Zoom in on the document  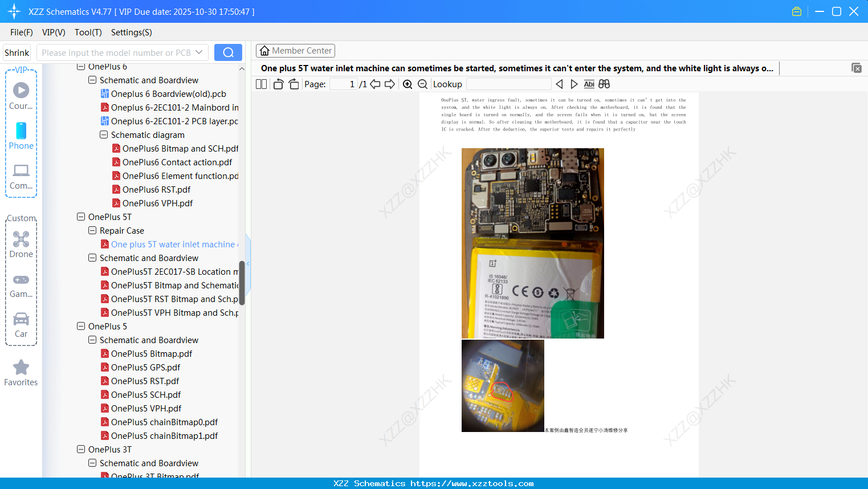tap(407, 84)
